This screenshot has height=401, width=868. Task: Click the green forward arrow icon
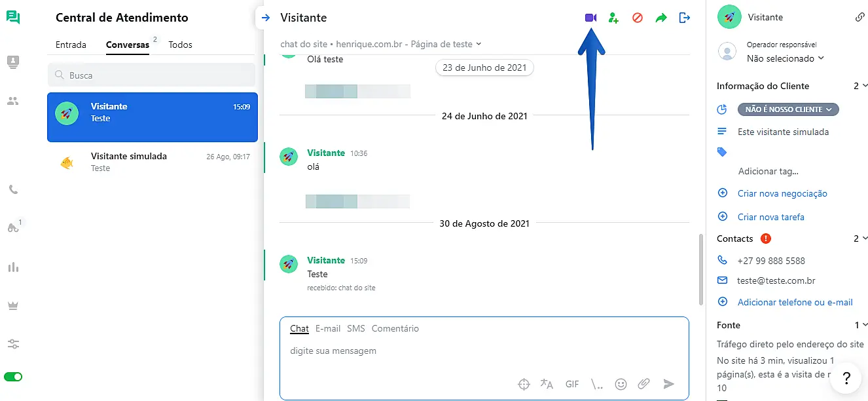point(661,18)
